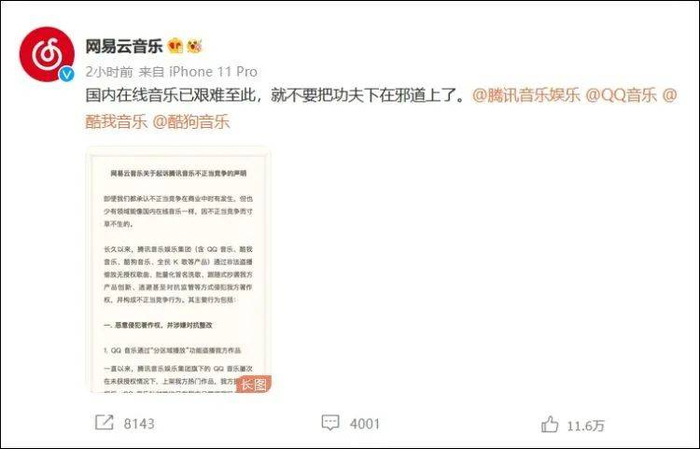Click the 2小时前 post timestamp

coord(109,72)
